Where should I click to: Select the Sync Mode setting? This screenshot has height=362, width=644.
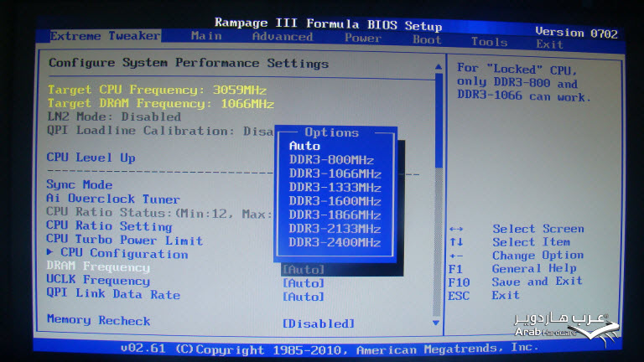(x=80, y=184)
